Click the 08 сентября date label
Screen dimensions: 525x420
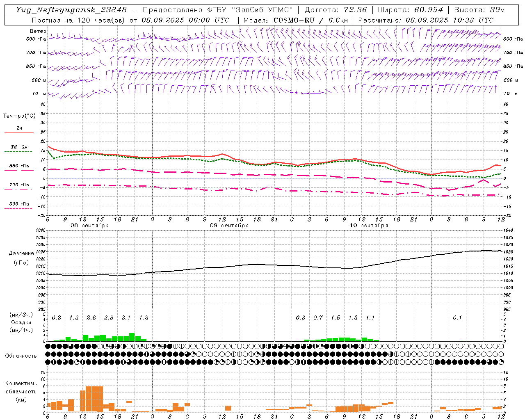[90, 226]
